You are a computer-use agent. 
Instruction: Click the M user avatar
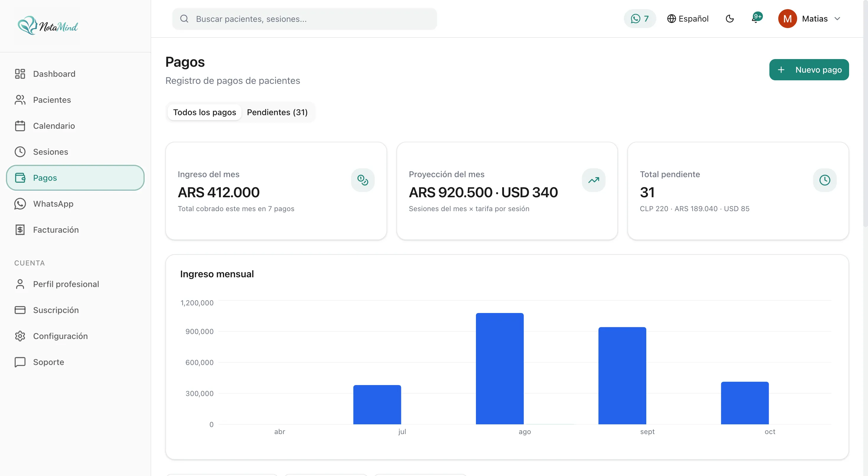787,19
